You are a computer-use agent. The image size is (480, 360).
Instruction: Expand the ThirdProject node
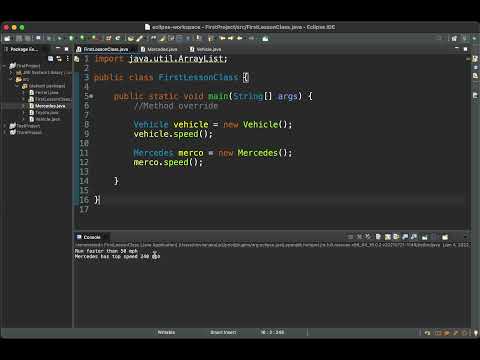tap(4, 133)
